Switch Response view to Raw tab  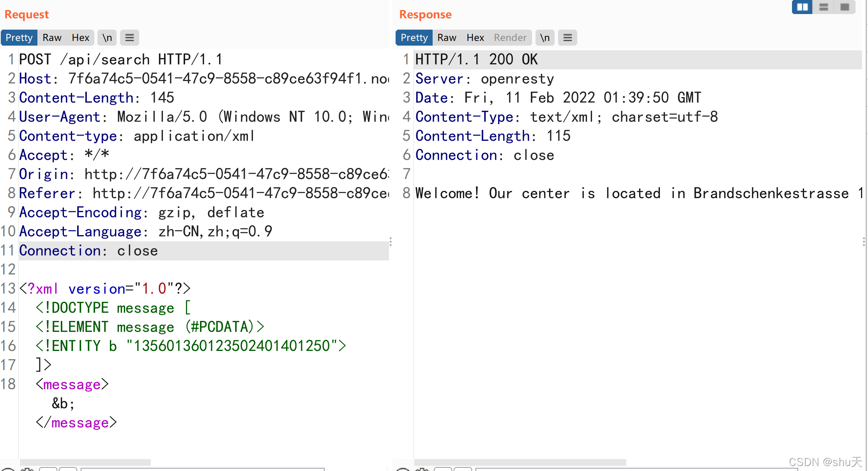click(x=447, y=38)
